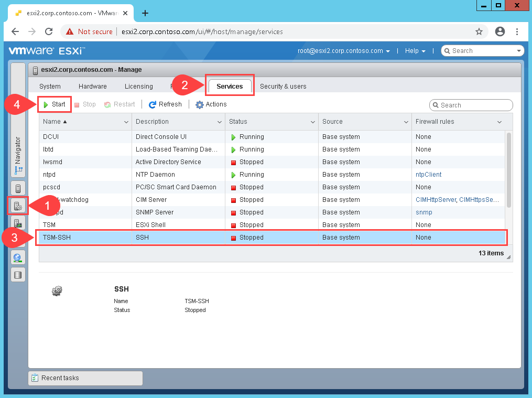The width and height of the screenshot is (532, 398).
Task: Refresh the services list
Action: pyautogui.click(x=165, y=104)
